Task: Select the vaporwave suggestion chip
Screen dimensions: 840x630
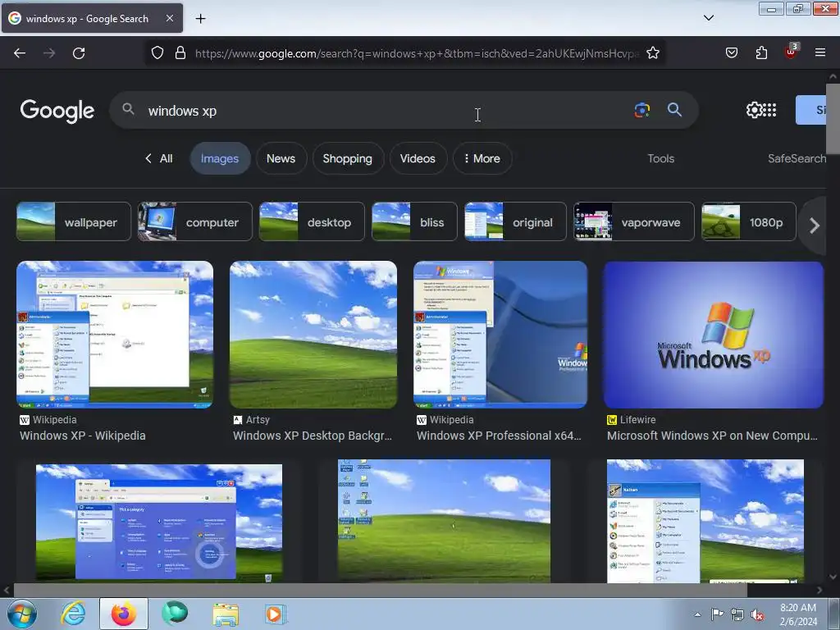Action: (634, 221)
